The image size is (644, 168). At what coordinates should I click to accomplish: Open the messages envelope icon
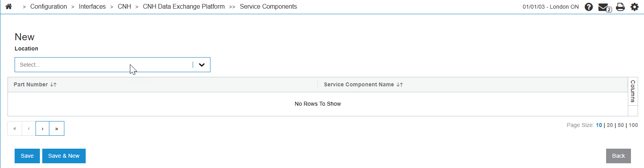point(605,7)
